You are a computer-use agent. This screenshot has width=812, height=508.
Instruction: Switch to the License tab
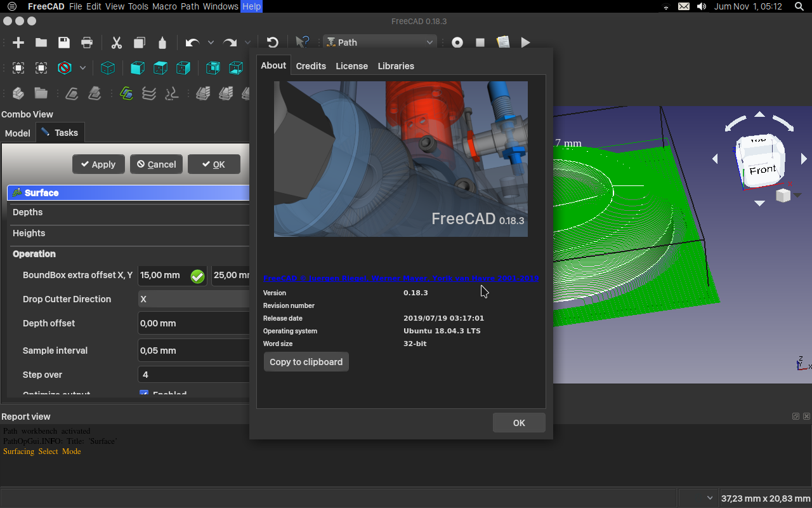pos(352,66)
